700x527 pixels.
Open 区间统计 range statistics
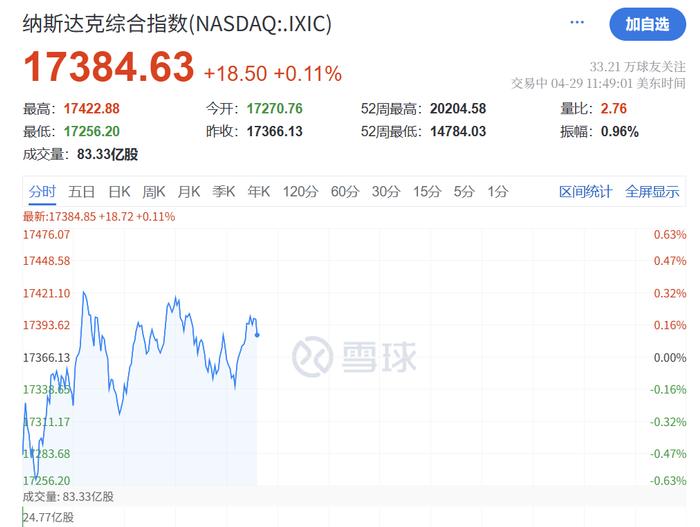tap(585, 192)
